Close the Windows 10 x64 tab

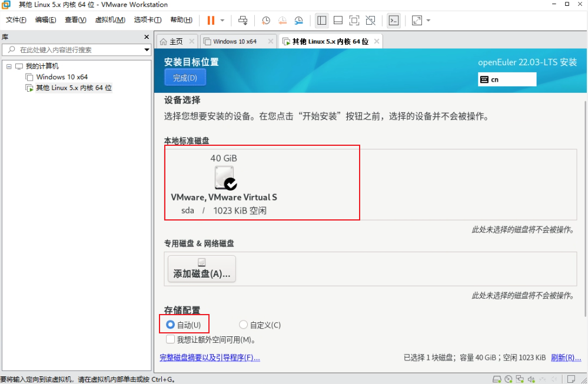270,41
